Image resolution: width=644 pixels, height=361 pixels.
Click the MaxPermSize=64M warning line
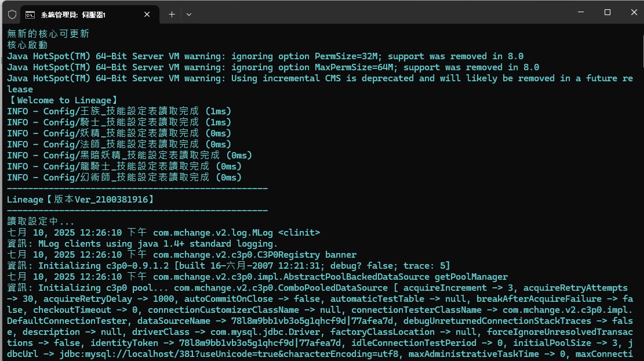273,67
